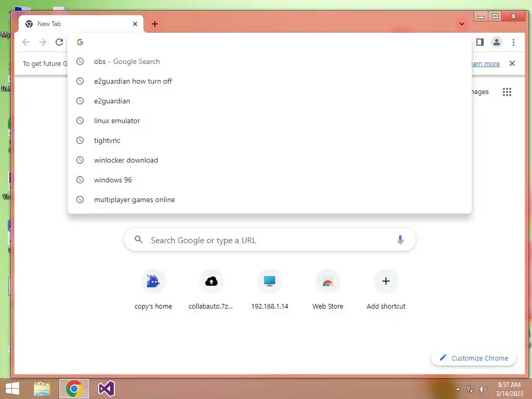532x399 pixels.
Task: Pick the winlocker download suggestion
Action: click(x=270, y=160)
